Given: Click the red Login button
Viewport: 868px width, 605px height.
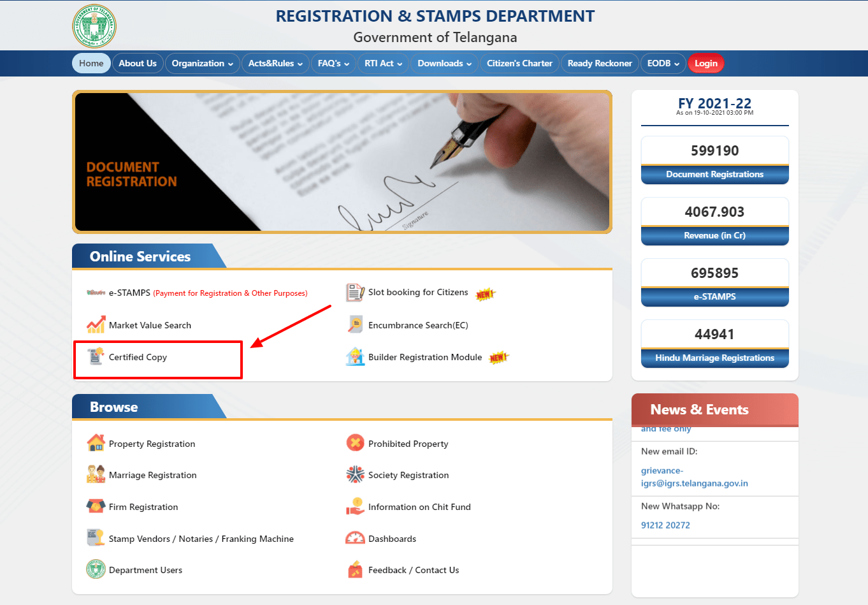Looking at the screenshot, I should pyautogui.click(x=705, y=63).
